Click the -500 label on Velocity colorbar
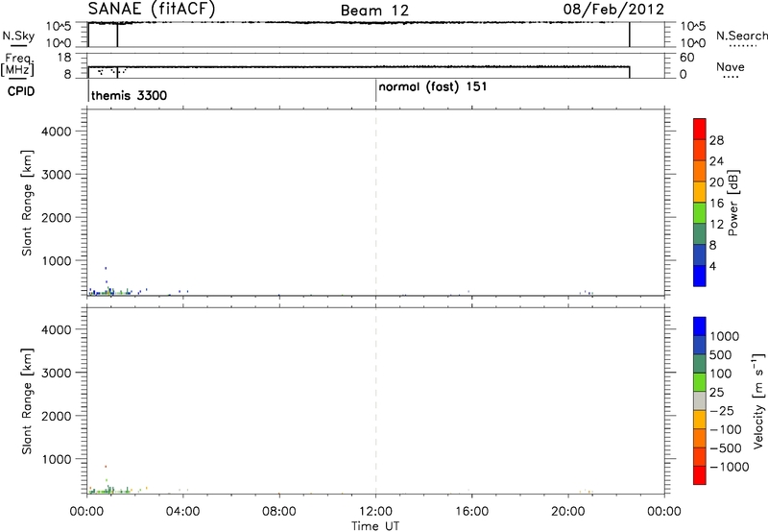The height and width of the screenshot is (532, 768). (x=726, y=447)
